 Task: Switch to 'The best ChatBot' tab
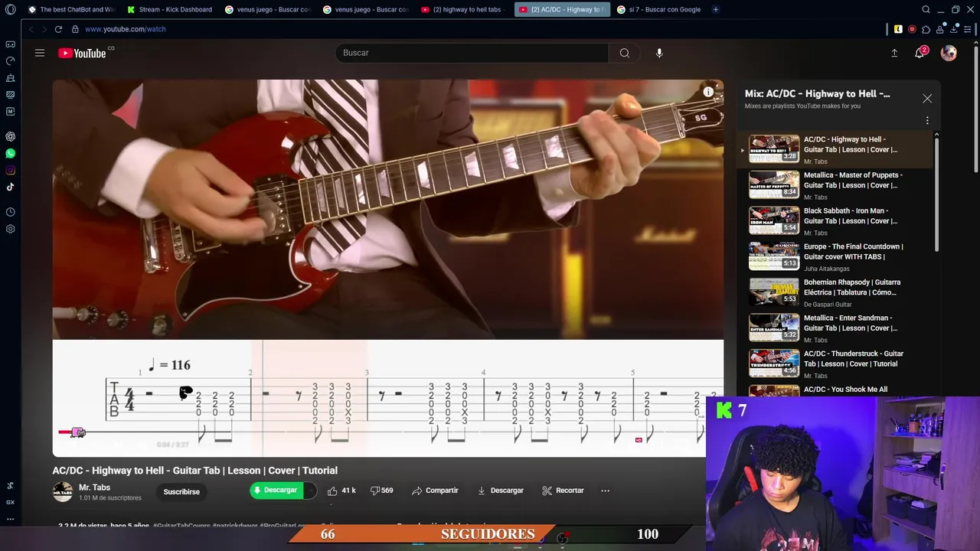(x=71, y=9)
